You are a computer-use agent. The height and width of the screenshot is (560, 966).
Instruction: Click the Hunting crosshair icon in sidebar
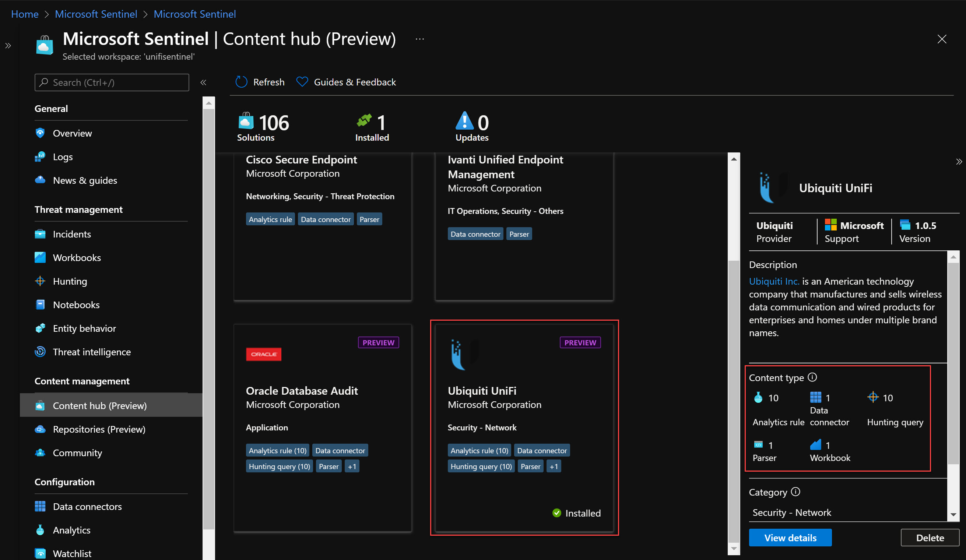click(40, 281)
